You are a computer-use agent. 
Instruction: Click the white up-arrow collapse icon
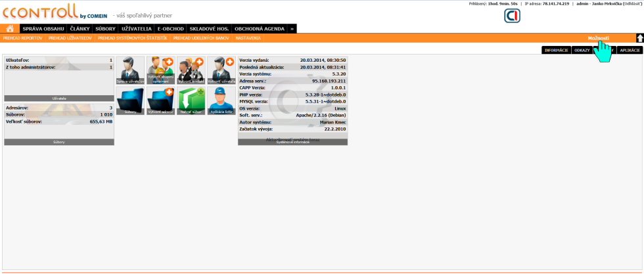[640, 38]
